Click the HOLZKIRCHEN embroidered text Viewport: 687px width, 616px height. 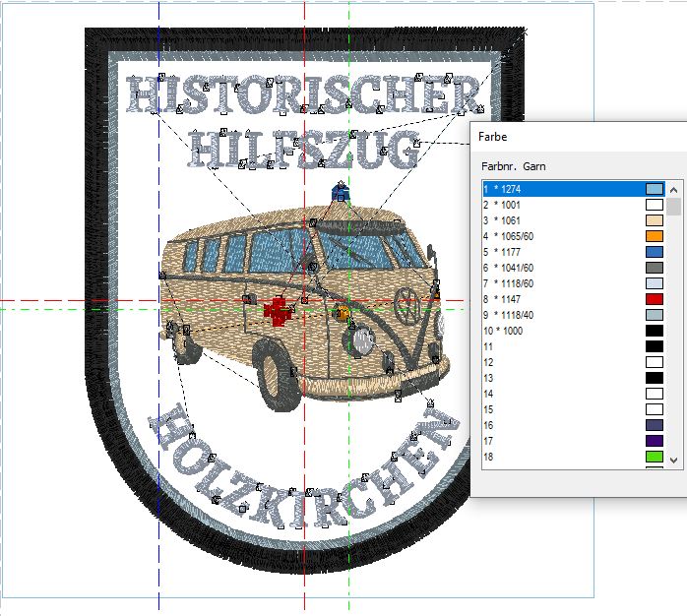(x=304, y=468)
